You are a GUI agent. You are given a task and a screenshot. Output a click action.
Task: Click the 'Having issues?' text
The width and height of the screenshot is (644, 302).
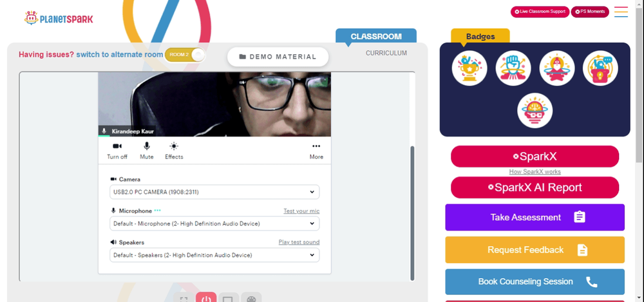coord(46,54)
